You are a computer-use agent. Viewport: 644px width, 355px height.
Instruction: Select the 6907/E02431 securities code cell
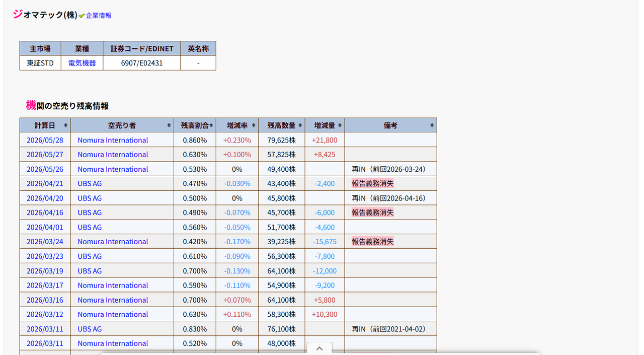click(142, 63)
